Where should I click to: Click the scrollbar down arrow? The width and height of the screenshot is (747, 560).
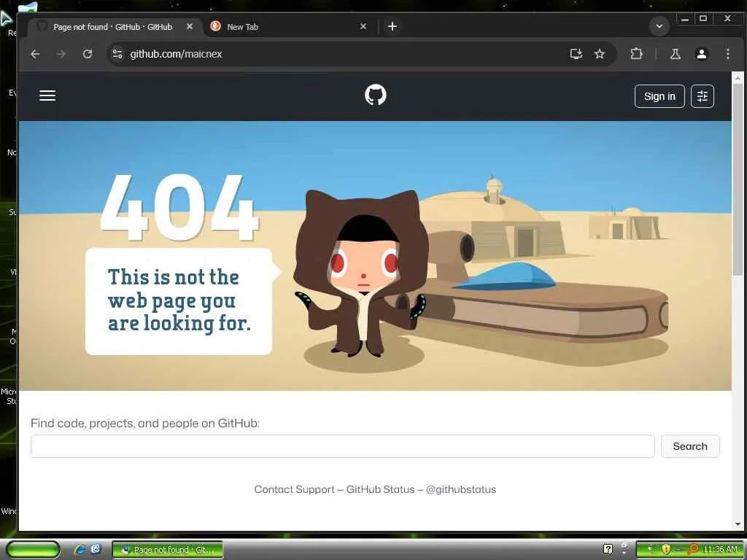(738, 524)
